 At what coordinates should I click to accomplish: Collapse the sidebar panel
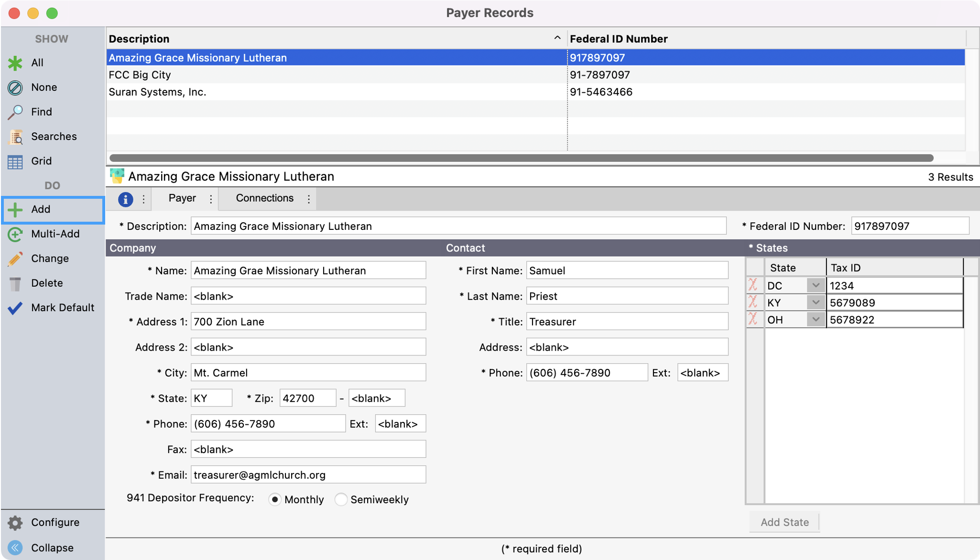(x=15, y=548)
